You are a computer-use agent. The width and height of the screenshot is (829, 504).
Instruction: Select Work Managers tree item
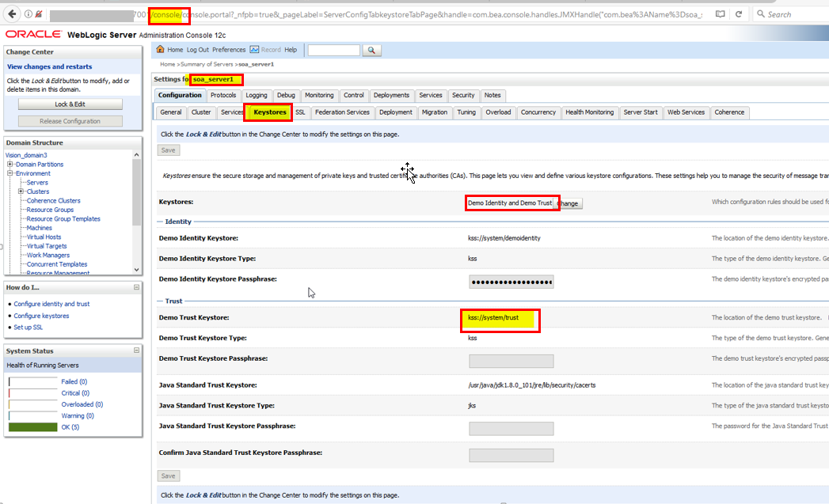(48, 256)
